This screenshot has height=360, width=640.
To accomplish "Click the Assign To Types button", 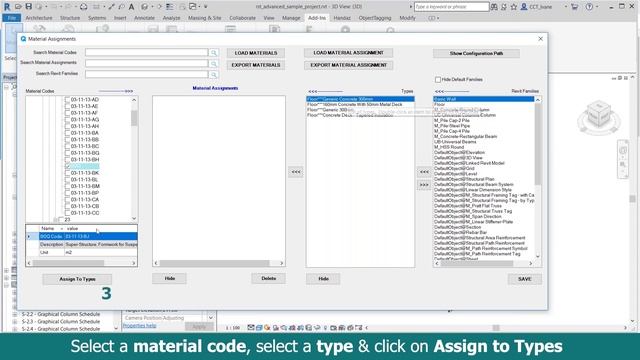I will point(77,279).
